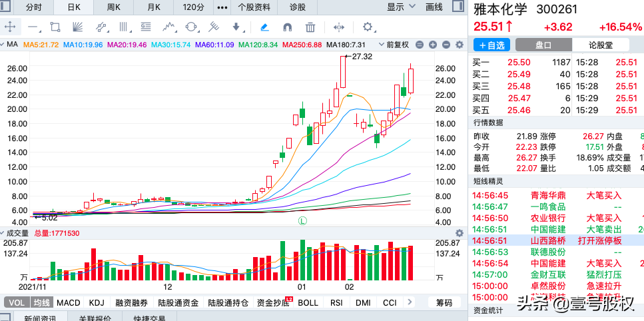Select the CCI indicator
The height and width of the screenshot is (321, 644).
[390, 303]
